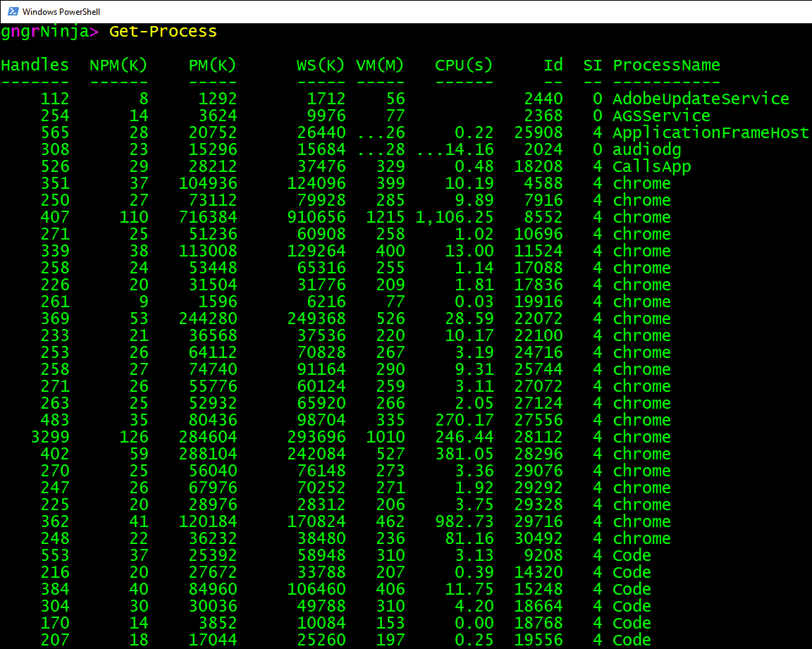Image resolution: width=812 pixels, height=649 pixels.
Task: Select the AdobeUpdateService process name
Action: coord(701,99)
